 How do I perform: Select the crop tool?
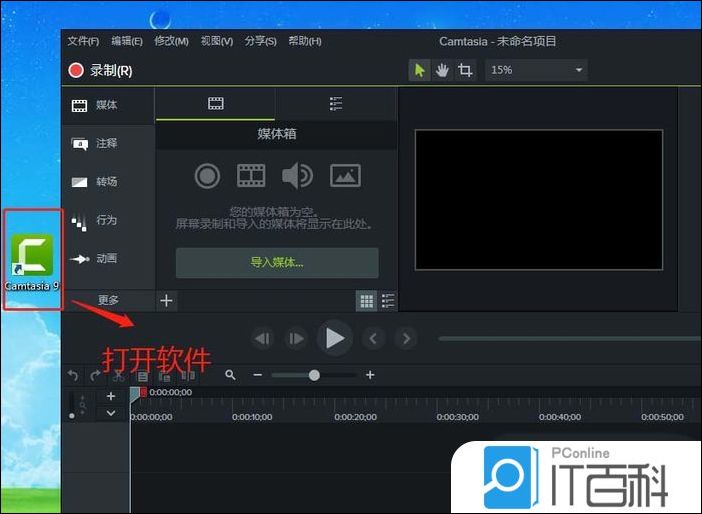click(x=465, y=70)
